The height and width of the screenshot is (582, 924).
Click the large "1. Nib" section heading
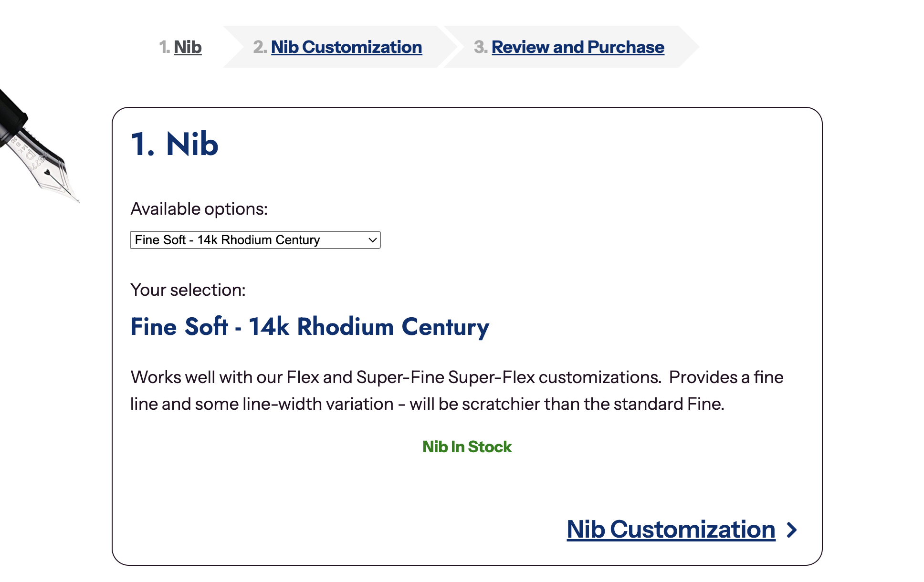click(175, 144)
